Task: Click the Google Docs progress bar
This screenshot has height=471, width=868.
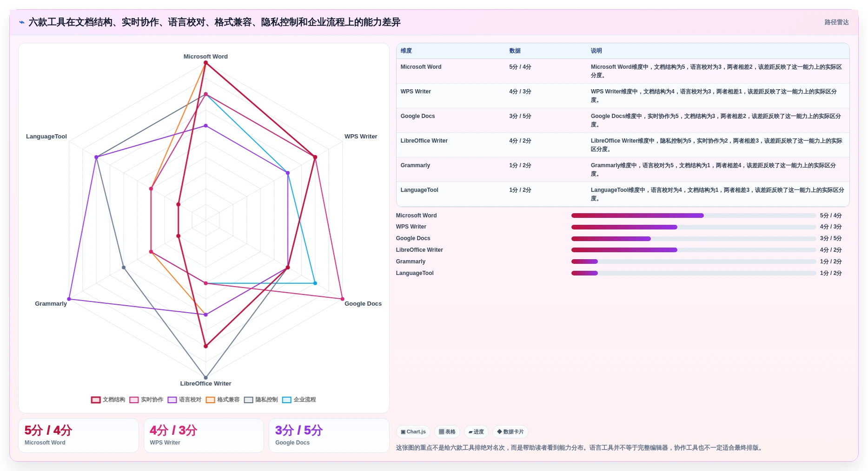Action: pos(694,239)
